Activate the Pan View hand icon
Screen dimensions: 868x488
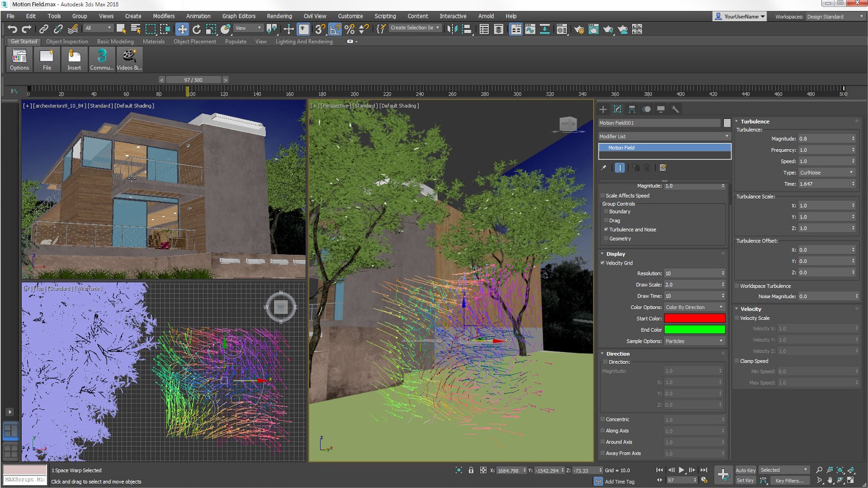(x=830, y=480)
